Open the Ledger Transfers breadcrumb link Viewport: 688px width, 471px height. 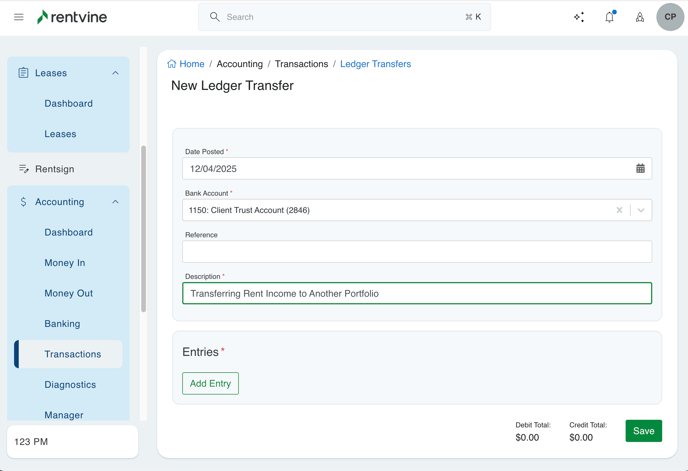(x=375, y=64)
